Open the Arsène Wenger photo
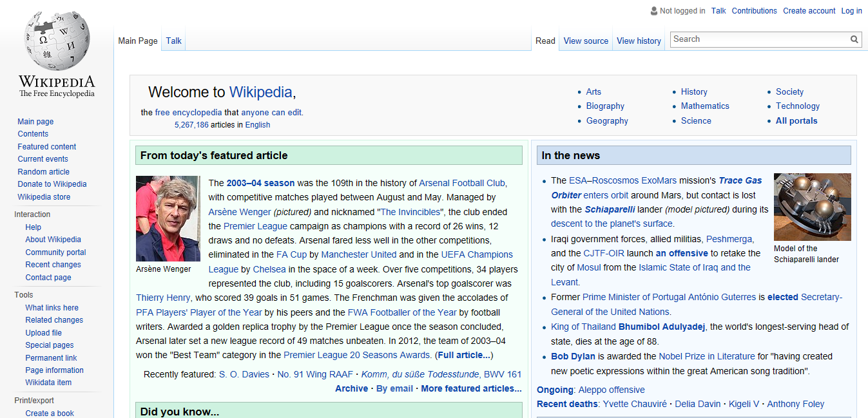Viewport: 868px width, 418px height. (x=168, y=218)
